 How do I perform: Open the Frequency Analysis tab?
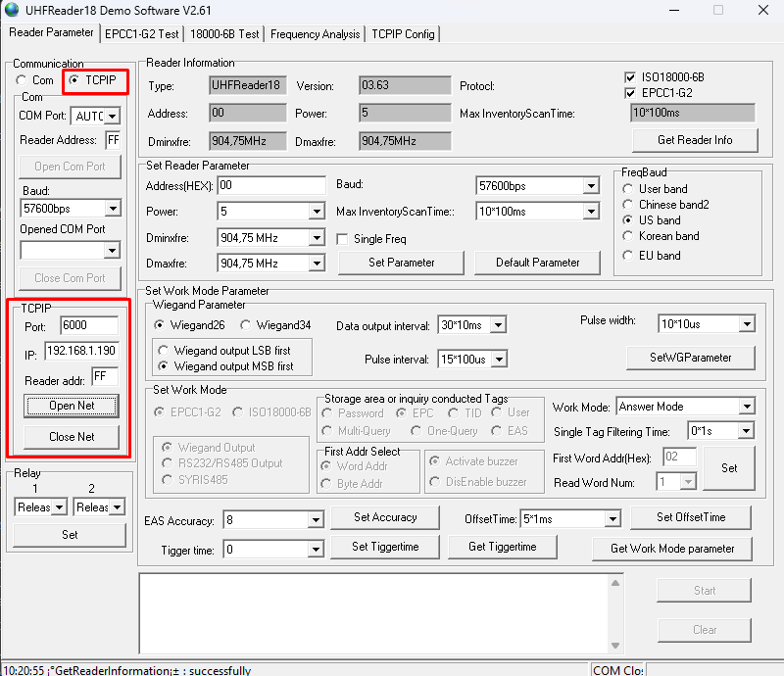315,33
